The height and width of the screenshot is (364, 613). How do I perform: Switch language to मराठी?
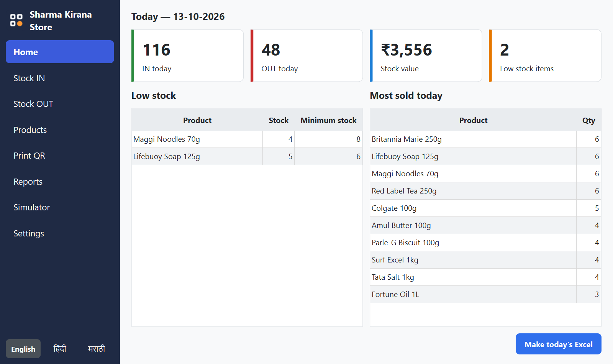[x=97, y=349]
